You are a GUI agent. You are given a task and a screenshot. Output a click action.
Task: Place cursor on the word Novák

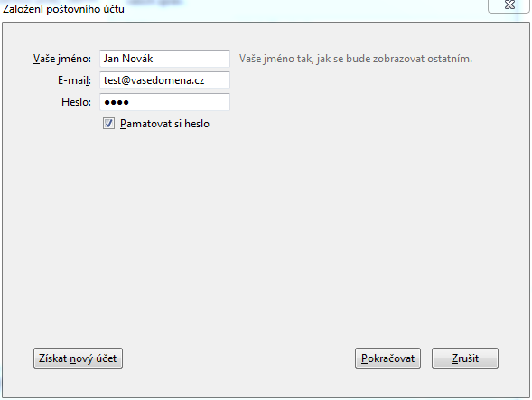point(137,59)
